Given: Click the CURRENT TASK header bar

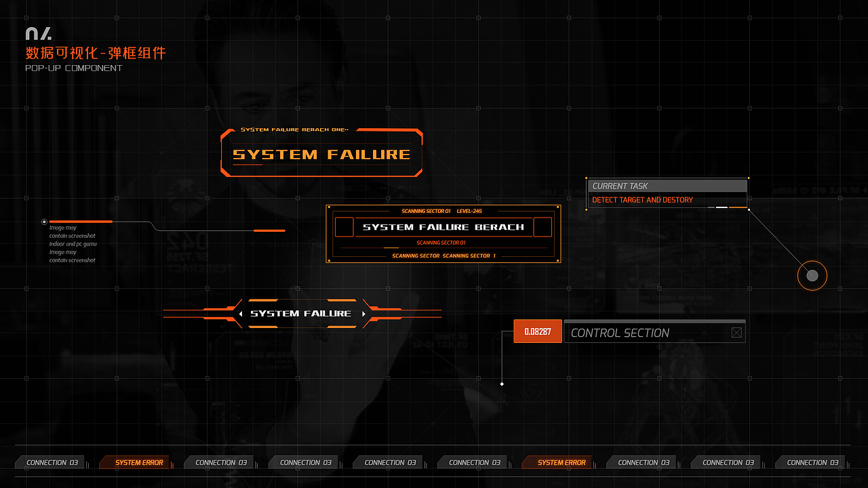Looking at the screenshot, I should click(667, 186).
